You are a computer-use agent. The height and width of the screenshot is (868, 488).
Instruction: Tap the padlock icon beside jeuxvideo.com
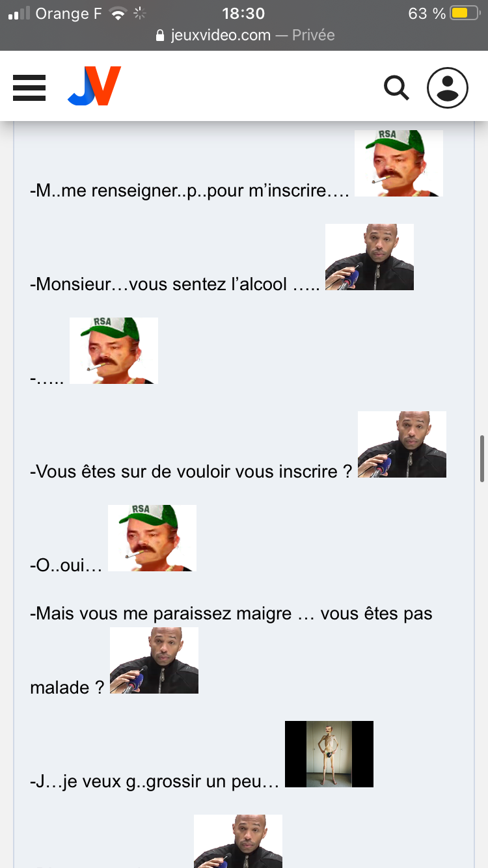[161, 35]
